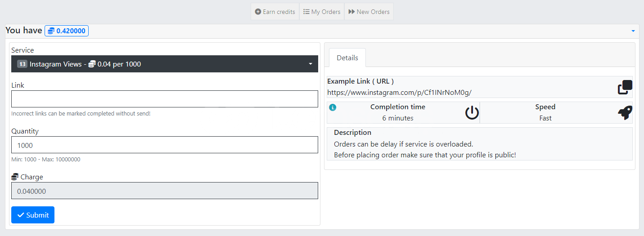Click the power icon next to Completion time
The height and width of the screenshot is (236, 644).
[472, 112]
